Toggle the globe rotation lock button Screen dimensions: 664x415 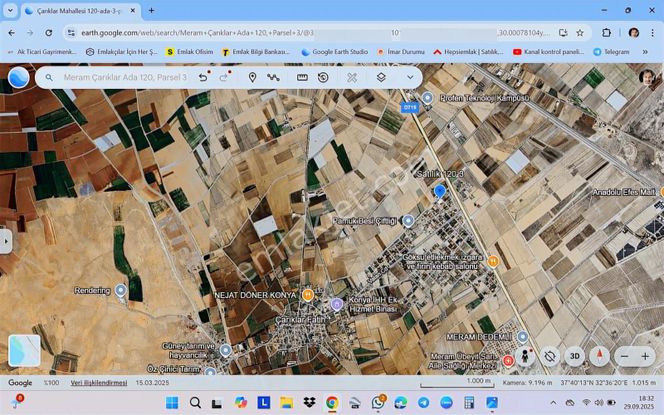pyautogui.click(x=550, y=356)
